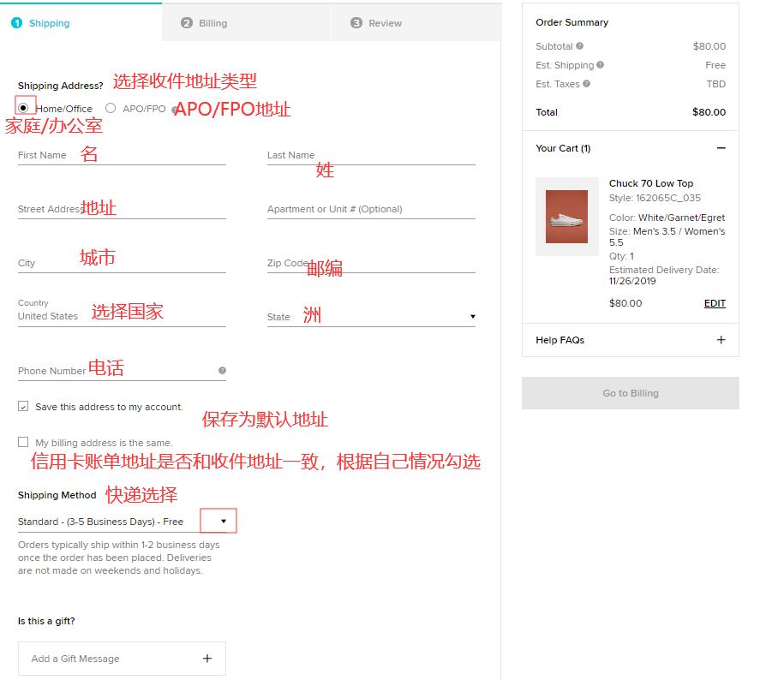
Task: Click the Est. Shipping info icon
Action: tap(601, 65)
